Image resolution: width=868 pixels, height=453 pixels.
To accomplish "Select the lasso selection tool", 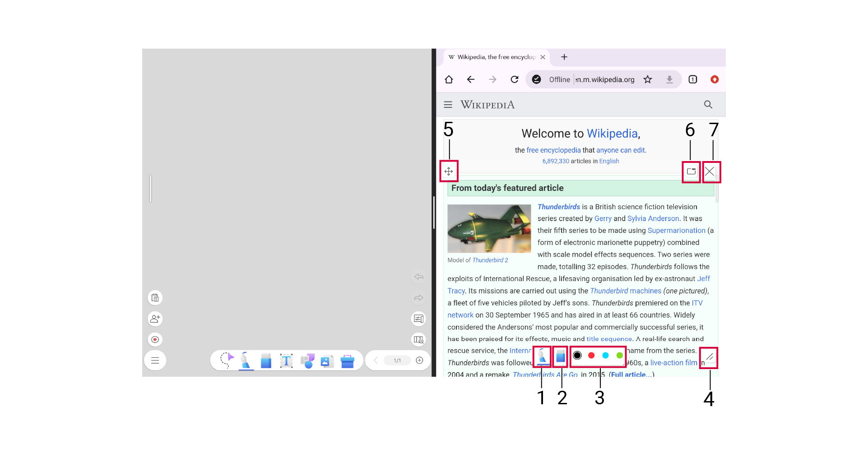I will [x=226, y=360].
